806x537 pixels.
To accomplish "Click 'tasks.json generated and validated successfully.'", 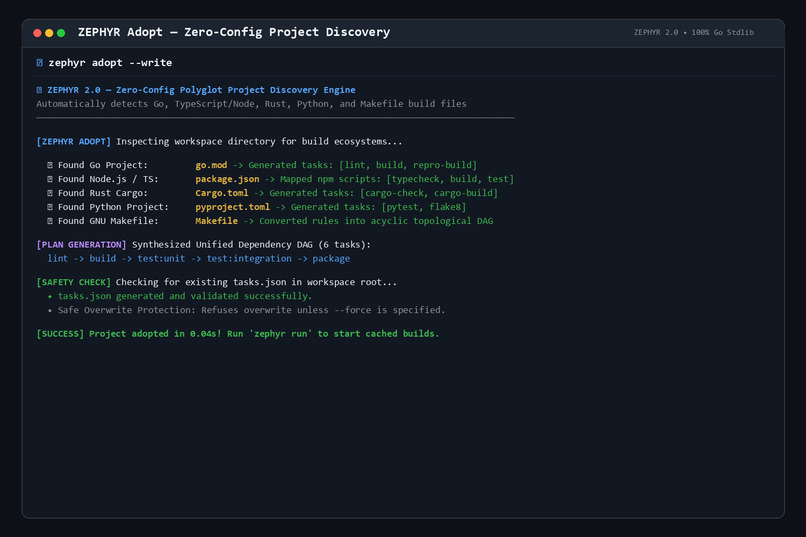I will (185, 296).
